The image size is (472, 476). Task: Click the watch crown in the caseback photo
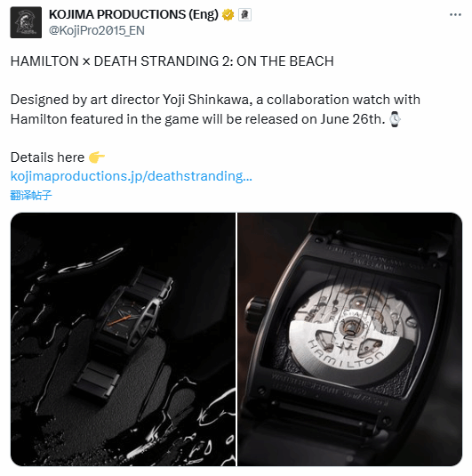256,312
